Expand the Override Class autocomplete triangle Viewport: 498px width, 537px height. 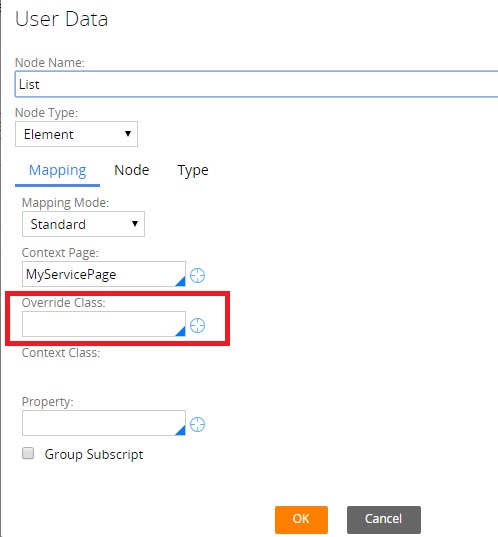click(180, 331)
